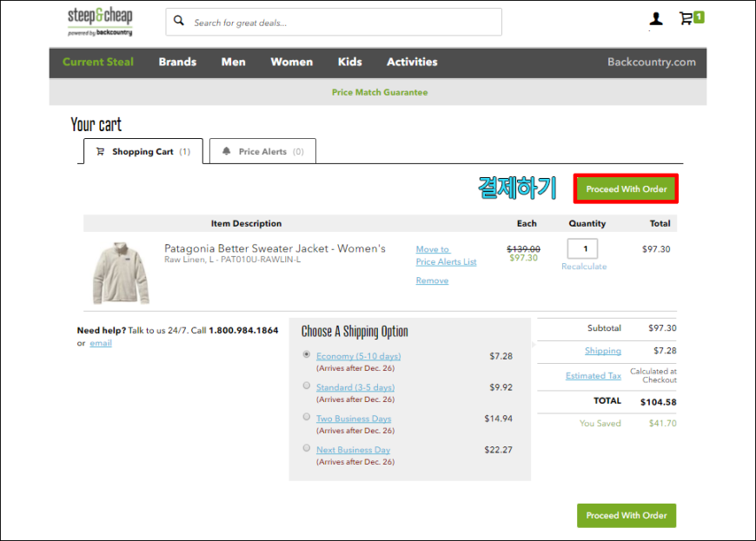Viewport: 756px width, 541px height.
Task: Open Standard (3-5 days) shipping details link
Action: (355, 387)
